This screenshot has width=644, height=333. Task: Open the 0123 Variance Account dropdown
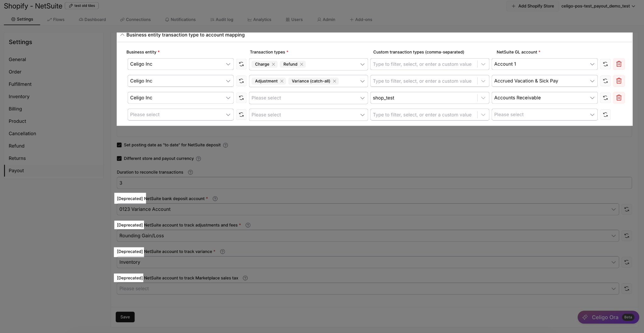[368, 209]
